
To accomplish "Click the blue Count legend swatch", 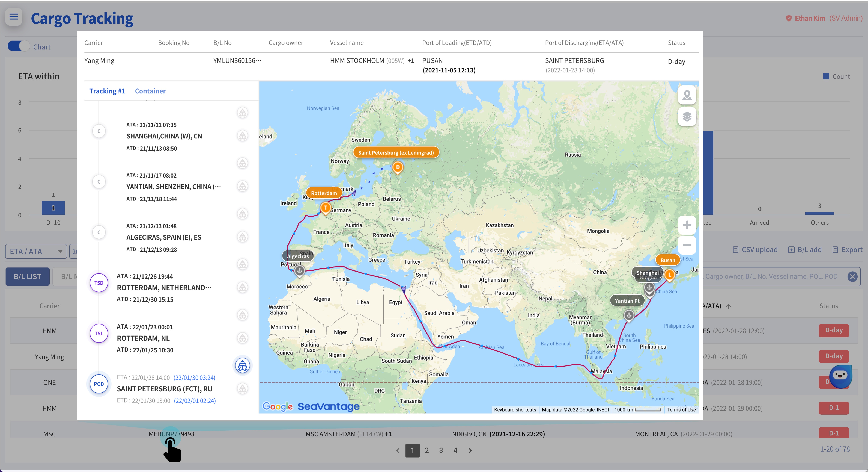I will tap(826, 76).
